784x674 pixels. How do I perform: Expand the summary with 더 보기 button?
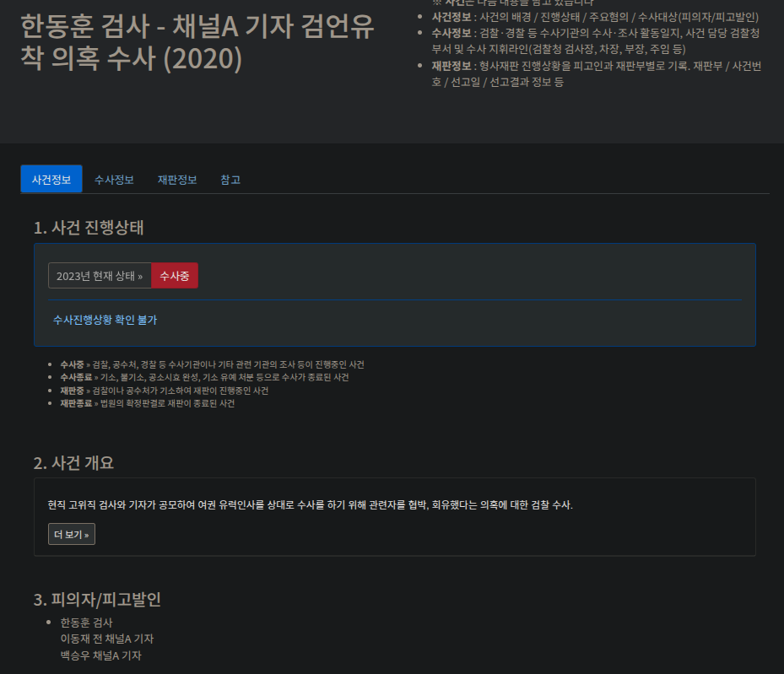(72, 534)
